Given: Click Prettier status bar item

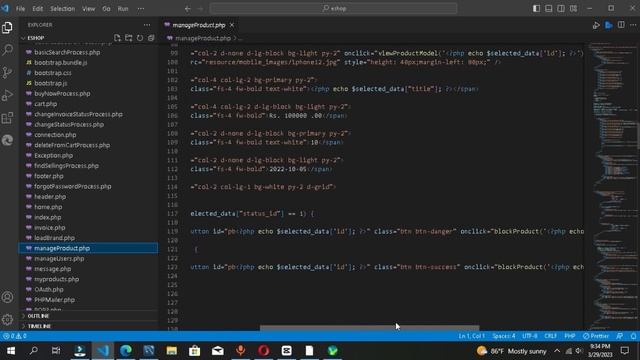Looking at the screenshot, I should [596, 336].
